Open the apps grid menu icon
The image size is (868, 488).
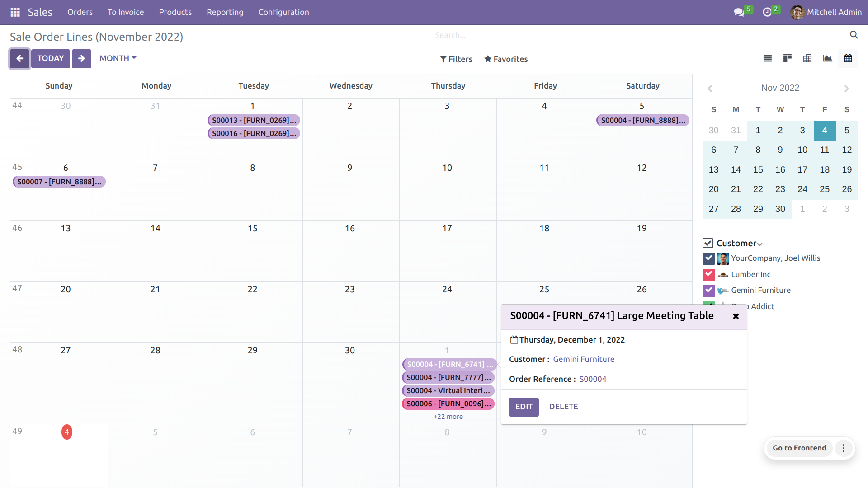pos(15,12)
